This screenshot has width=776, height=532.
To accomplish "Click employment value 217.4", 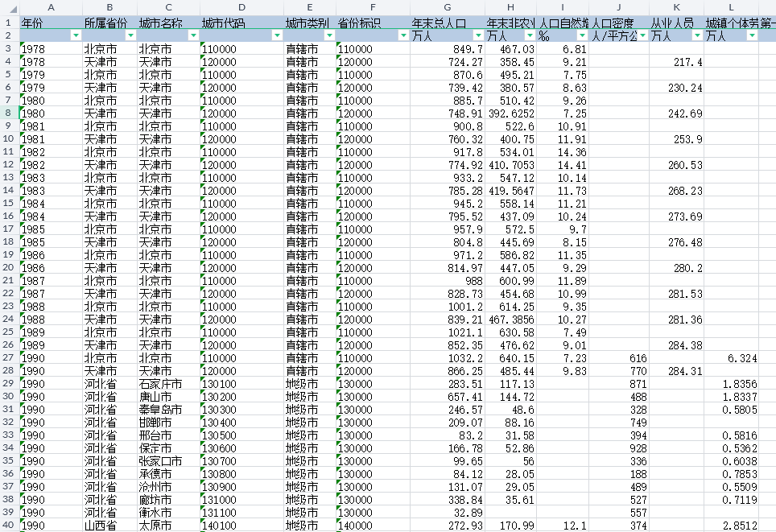I will pos(676,61).
